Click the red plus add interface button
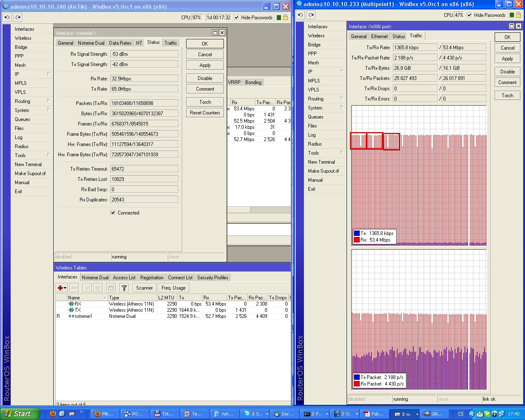The image size is (525, 420). click(60, 288)
